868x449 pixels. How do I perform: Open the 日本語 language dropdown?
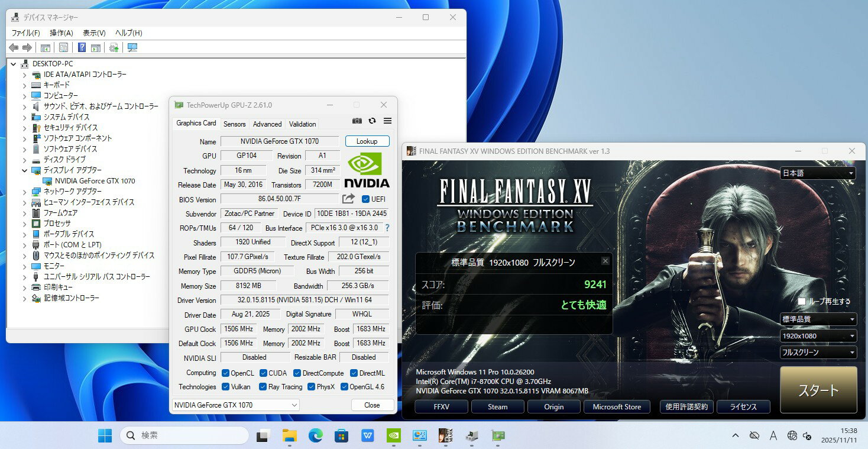818,173
